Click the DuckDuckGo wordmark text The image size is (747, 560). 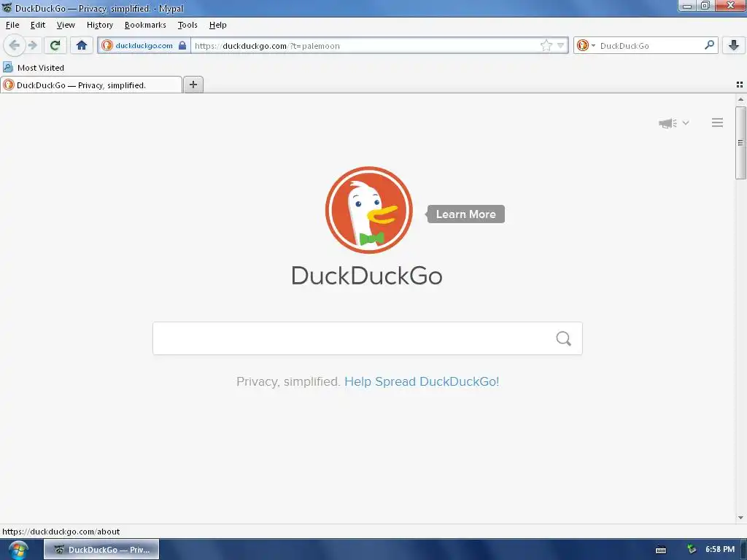coord(367,276)
